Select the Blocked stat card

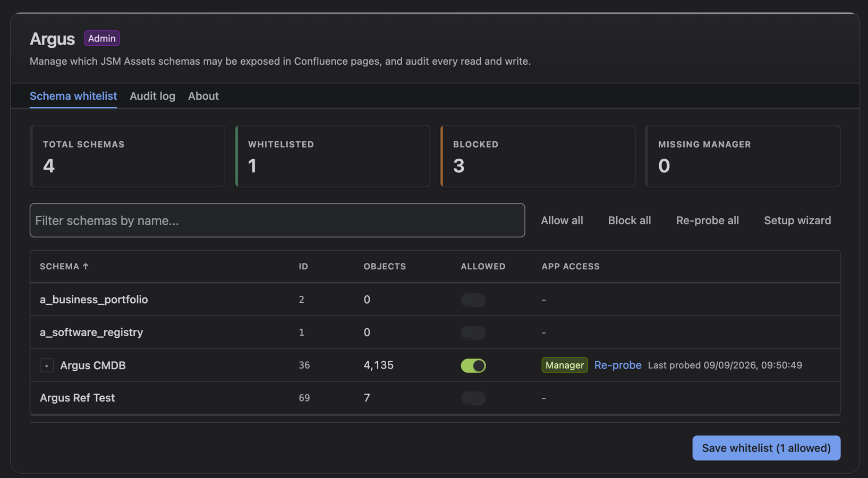[538, 156]
